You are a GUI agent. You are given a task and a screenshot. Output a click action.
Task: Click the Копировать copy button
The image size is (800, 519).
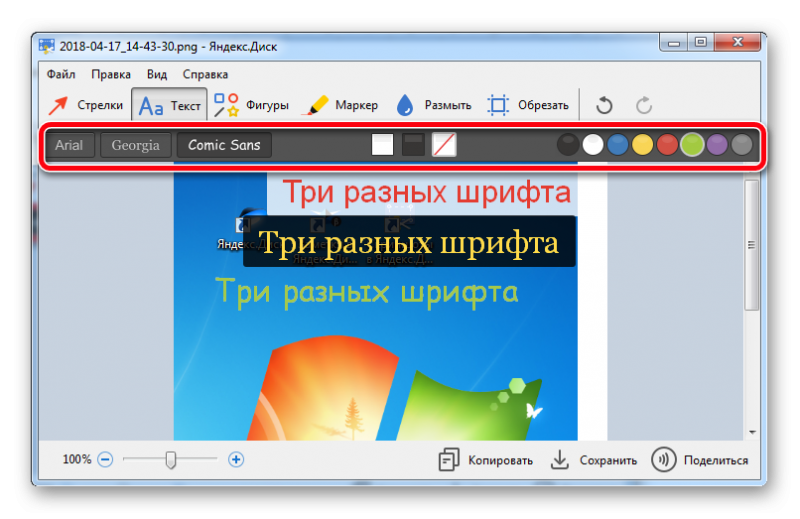click(x=486, y=460)
